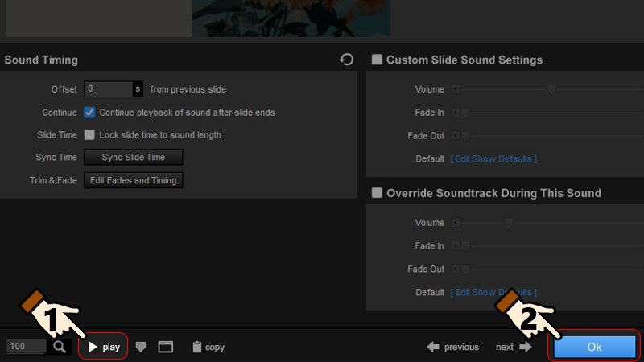Open Edit Show Defaults under Custom Slide Sound
644x362 pixels.
pos(493,158)
